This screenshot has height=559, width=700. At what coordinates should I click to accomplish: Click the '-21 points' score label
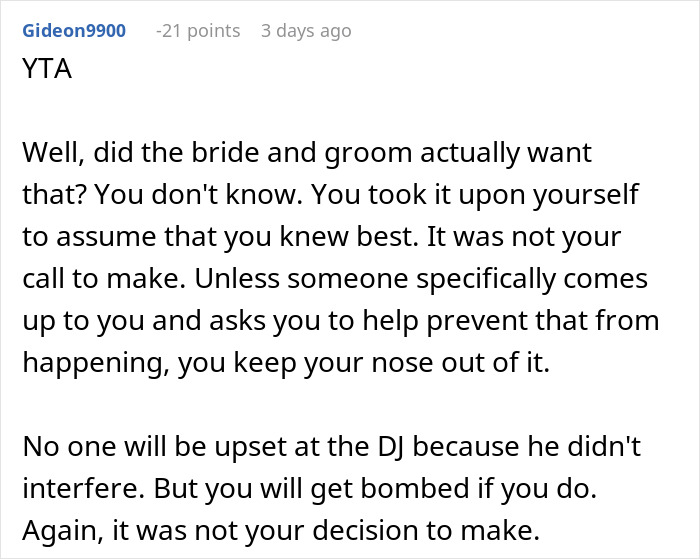[198, 31]
